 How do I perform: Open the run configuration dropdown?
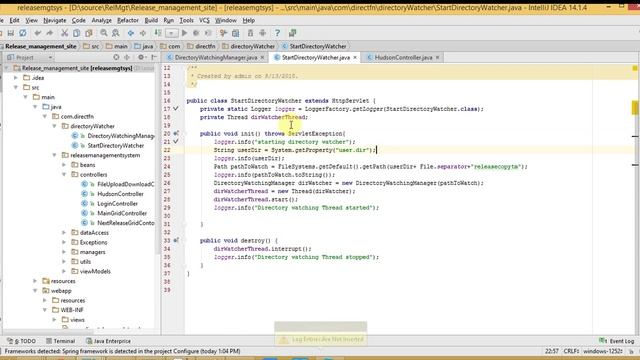[x=172, y=33]
